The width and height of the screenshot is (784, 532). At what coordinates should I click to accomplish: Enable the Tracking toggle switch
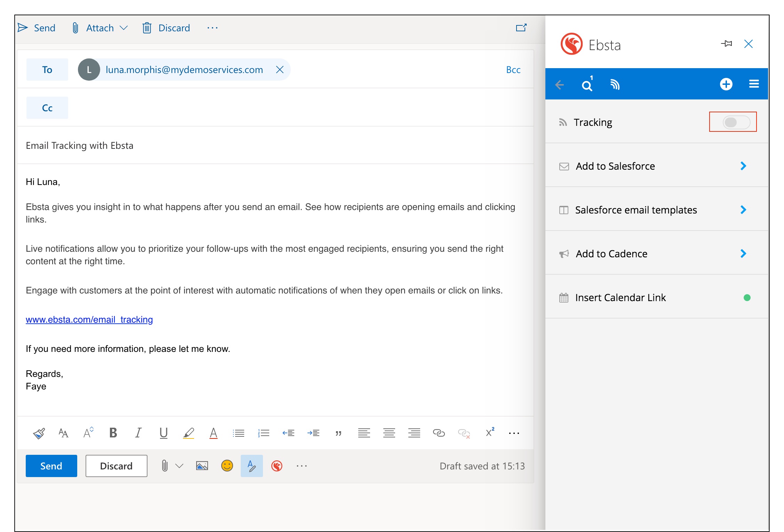coord(736,122)
